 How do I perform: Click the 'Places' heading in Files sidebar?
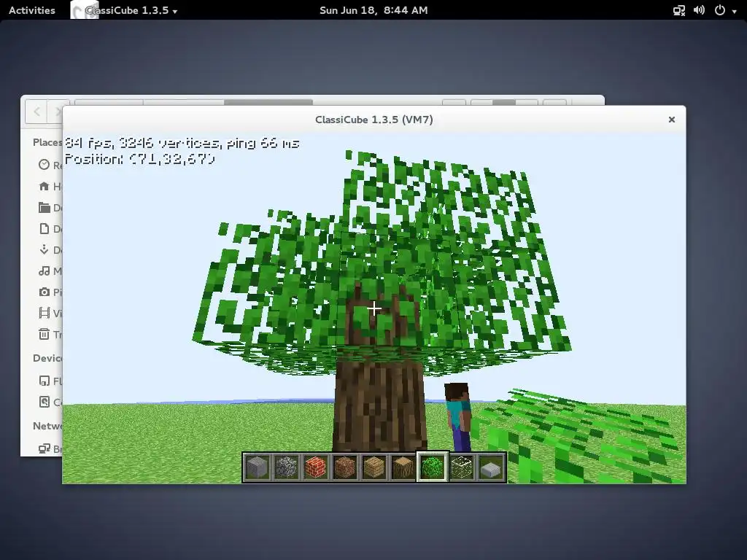point(47,142)
